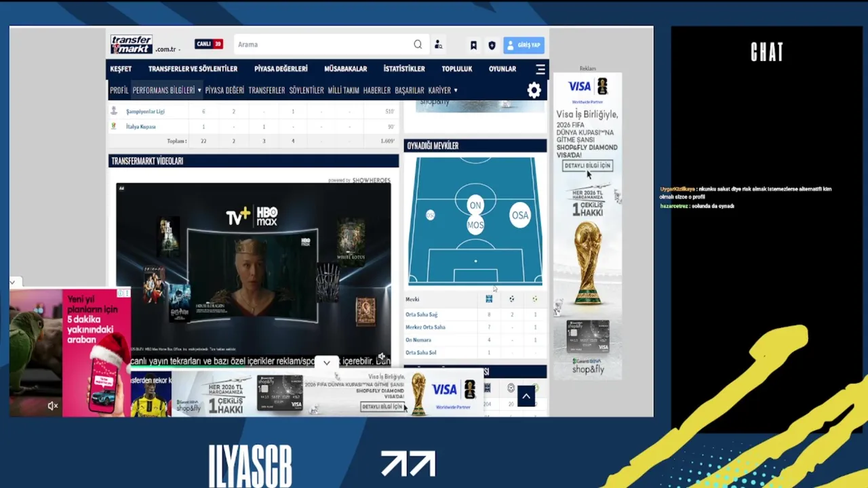The image size is (868, 488).
Task: Click the Giriş Yap login button
Action: (524, 45)
